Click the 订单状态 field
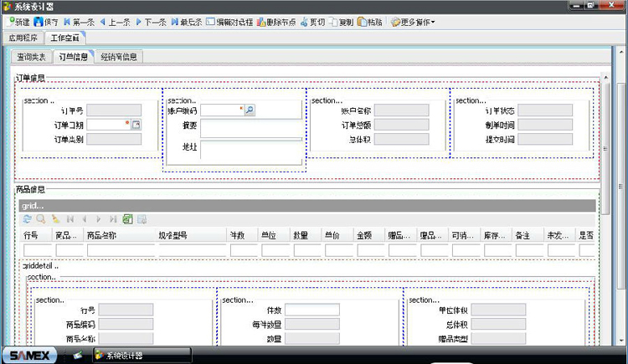Image resolution: width=628 pixels, height=364 pixels. tap(545, 110)
